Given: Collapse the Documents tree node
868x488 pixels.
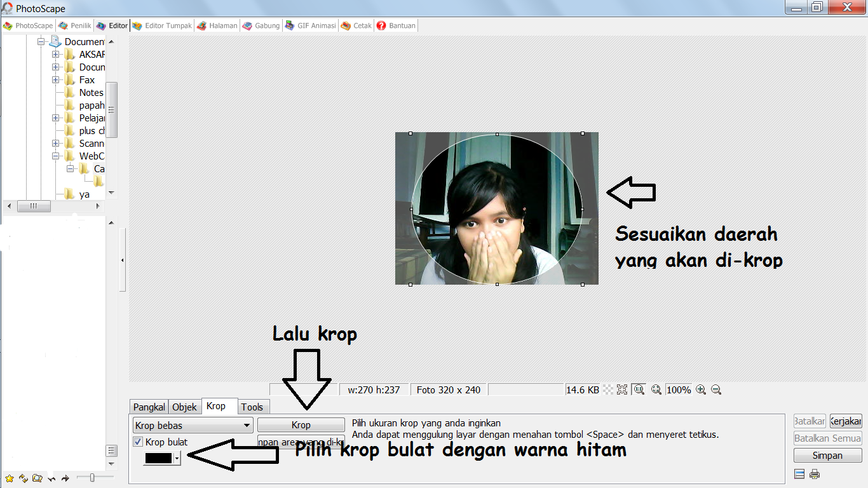Looking at the screenshot, I should (41, 42).
